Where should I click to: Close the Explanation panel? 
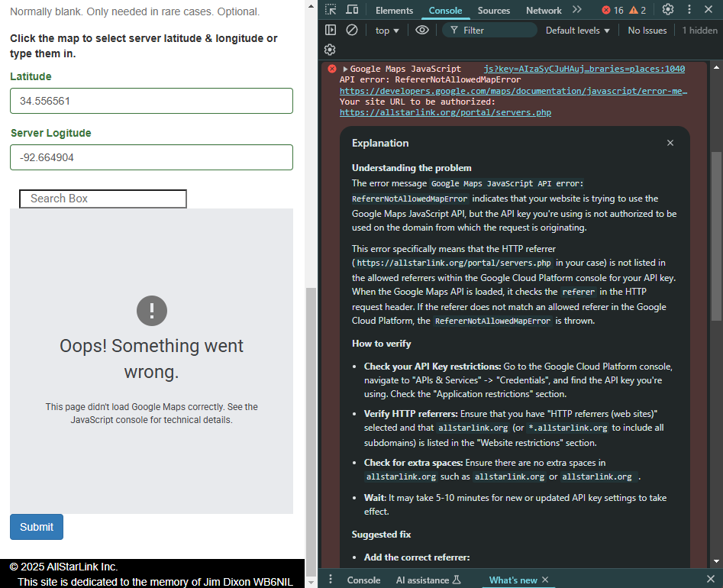point(670,143)
